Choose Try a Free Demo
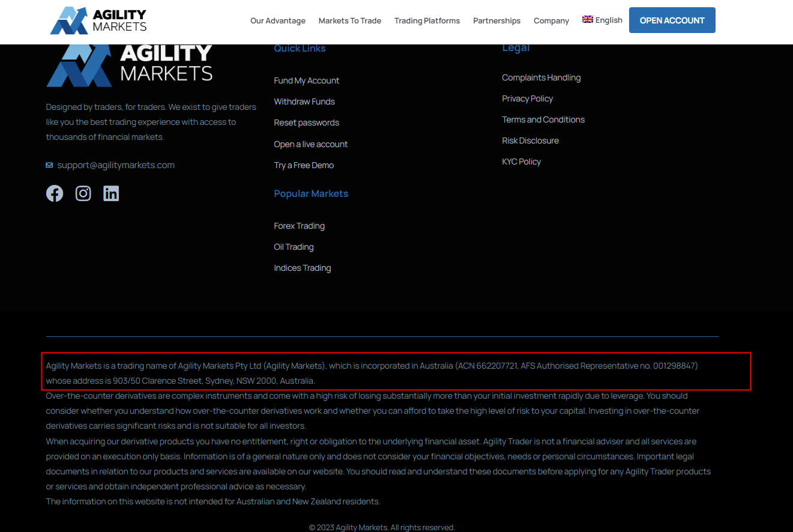The height and width of the screenshot is (532, 793). coord(304,165)
